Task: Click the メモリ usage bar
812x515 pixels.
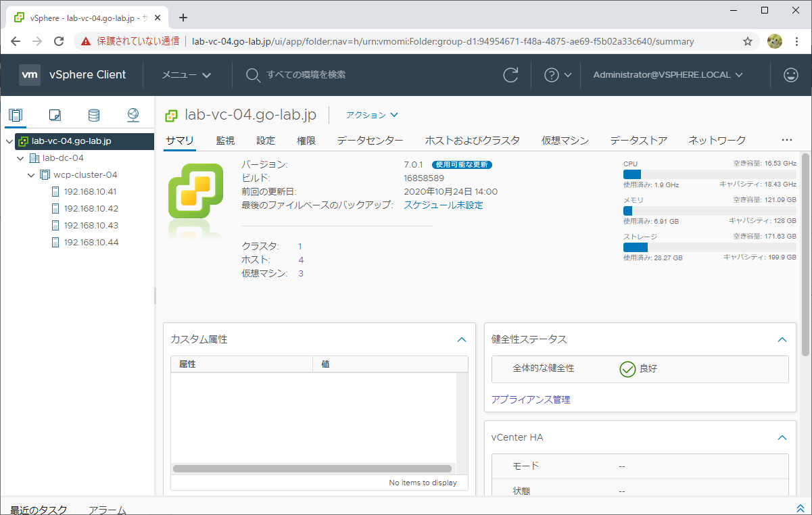Action: 709,211
